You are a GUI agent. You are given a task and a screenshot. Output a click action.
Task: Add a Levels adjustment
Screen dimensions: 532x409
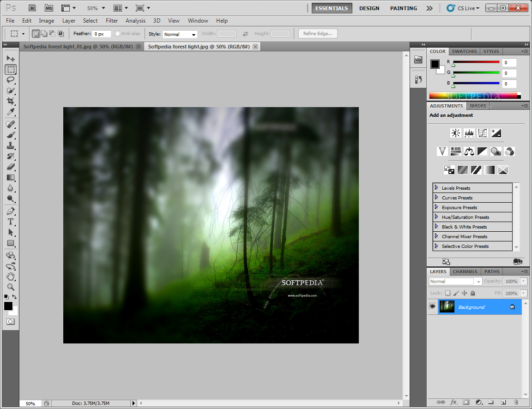point(469,133)
